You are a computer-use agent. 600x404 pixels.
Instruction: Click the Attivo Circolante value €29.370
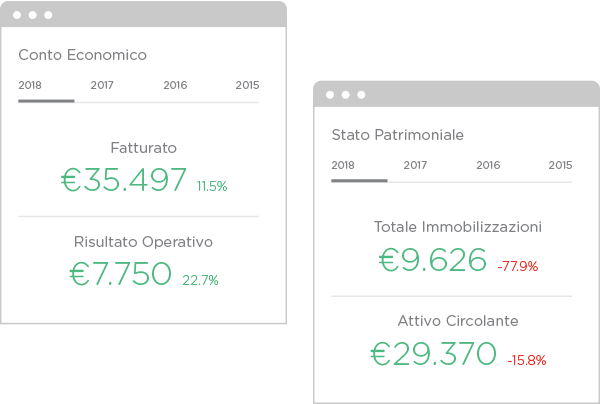click(433, 354)
